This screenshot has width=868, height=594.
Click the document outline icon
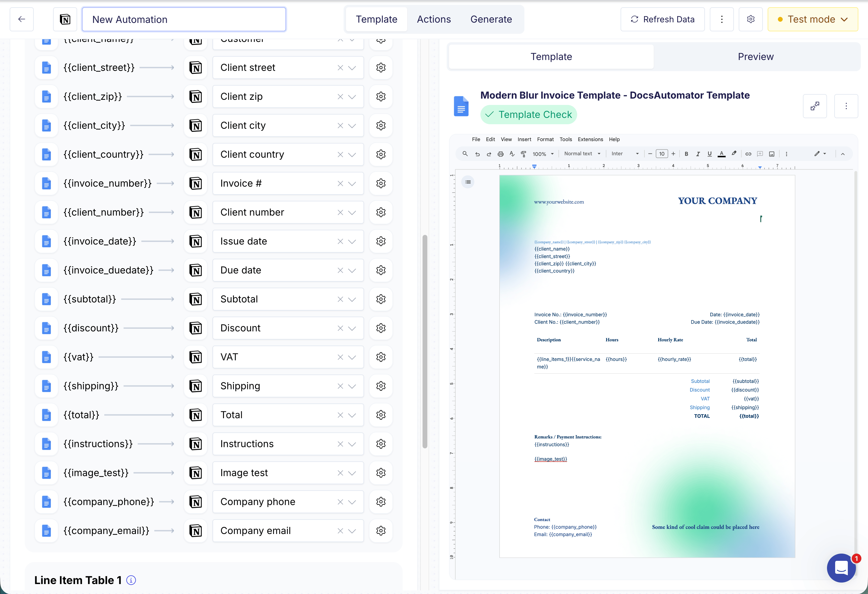(468, 182)
